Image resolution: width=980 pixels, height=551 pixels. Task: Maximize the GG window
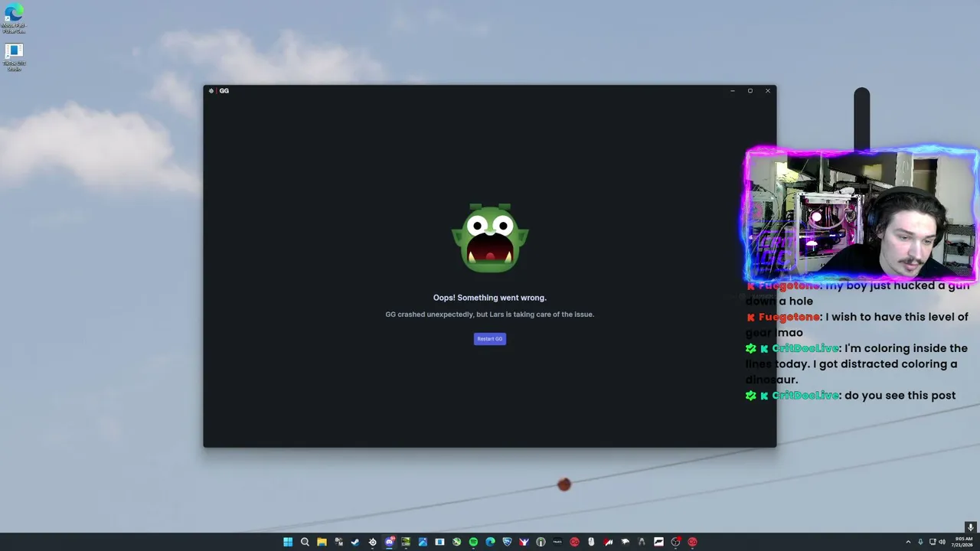click(750, 91)
